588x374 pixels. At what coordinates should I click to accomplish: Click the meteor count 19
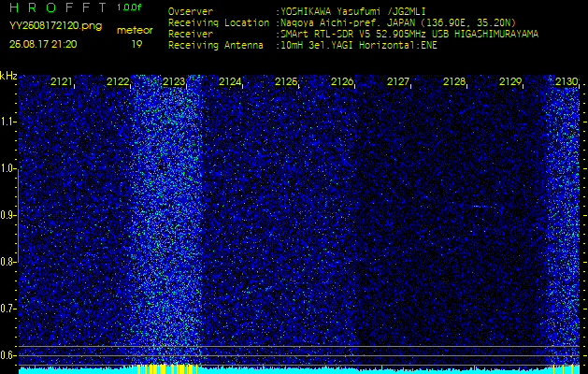pos(136,44)
